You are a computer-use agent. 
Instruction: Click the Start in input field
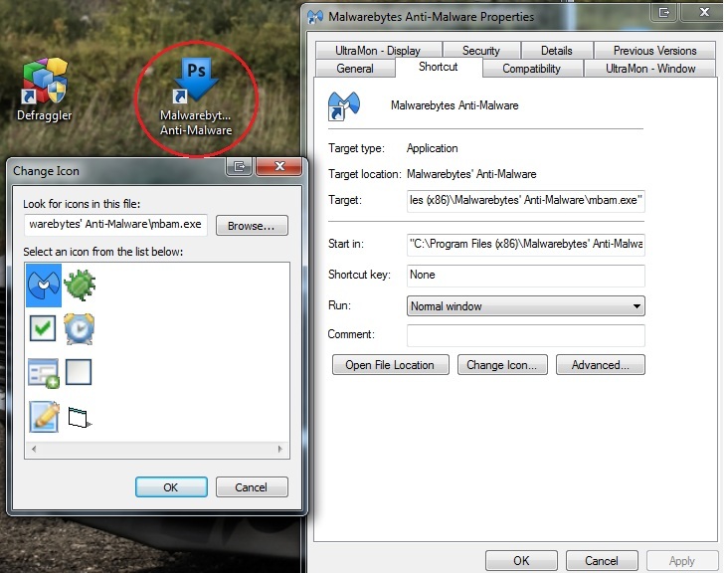[x=525, y=245]
